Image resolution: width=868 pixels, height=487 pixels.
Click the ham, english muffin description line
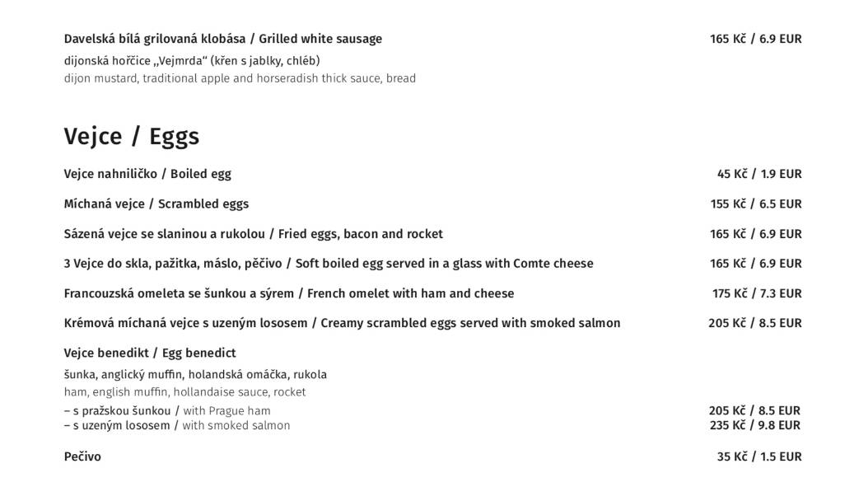coord(184,391)
